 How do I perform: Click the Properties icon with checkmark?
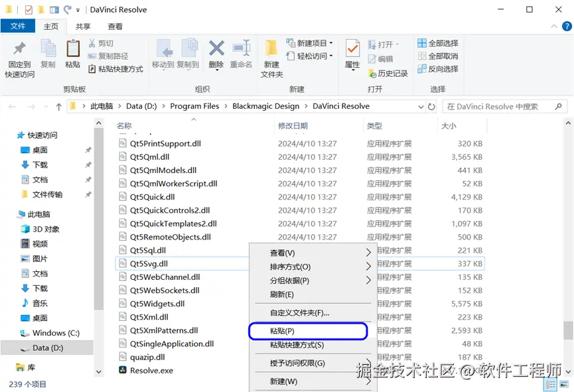tap(353, 48)
